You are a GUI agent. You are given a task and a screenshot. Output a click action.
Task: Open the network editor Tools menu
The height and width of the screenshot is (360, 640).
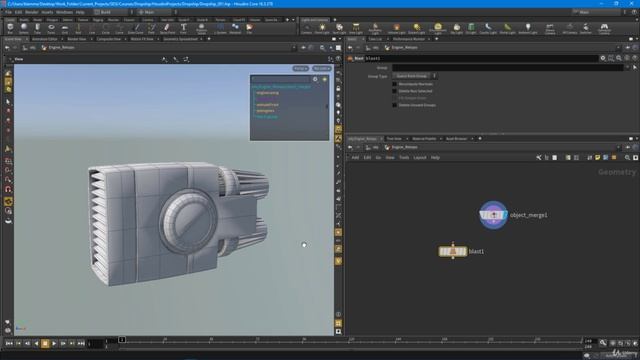(x=404, y=158)
